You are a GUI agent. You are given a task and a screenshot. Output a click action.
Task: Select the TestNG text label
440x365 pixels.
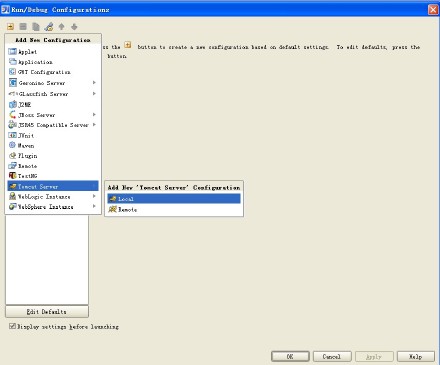coord(27,176)
